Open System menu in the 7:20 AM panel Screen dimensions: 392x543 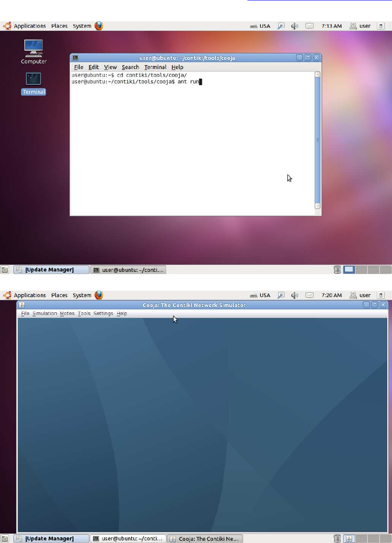(82, 295)
